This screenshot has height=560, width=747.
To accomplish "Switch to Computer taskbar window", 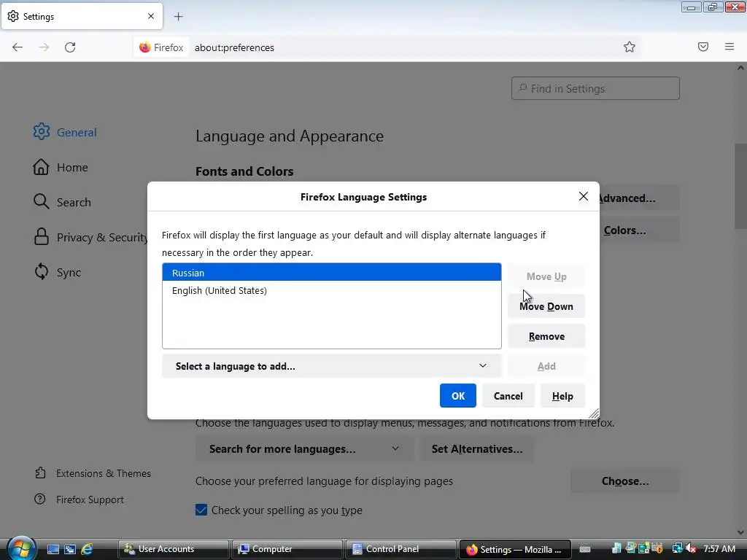I will [287, 549].
